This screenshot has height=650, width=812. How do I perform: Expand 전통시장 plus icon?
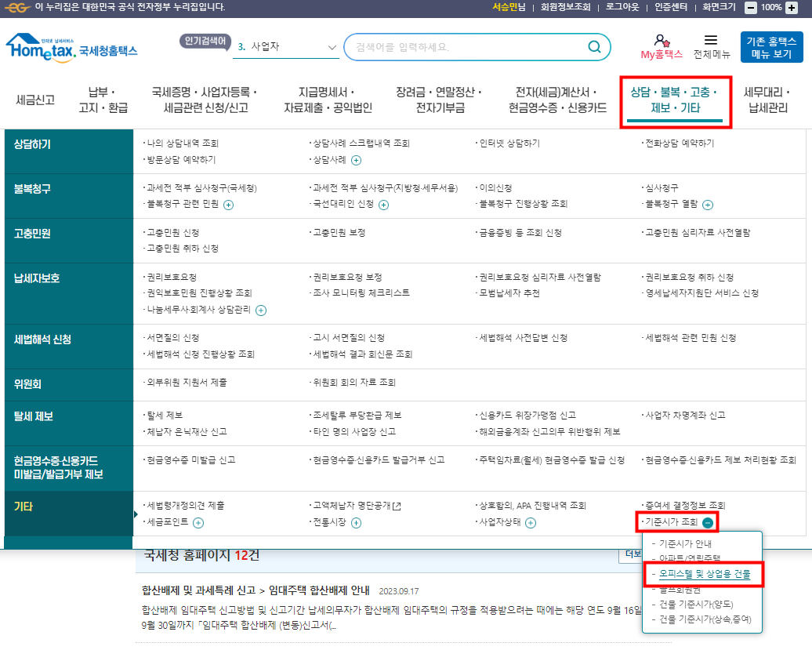pos(357,523)
